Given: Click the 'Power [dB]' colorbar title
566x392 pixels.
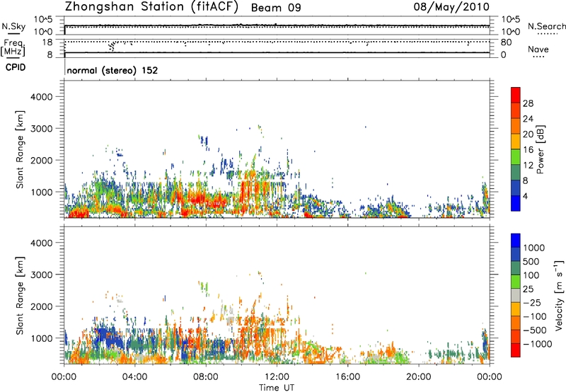Looking at the screenshot, I should [541, 149].
